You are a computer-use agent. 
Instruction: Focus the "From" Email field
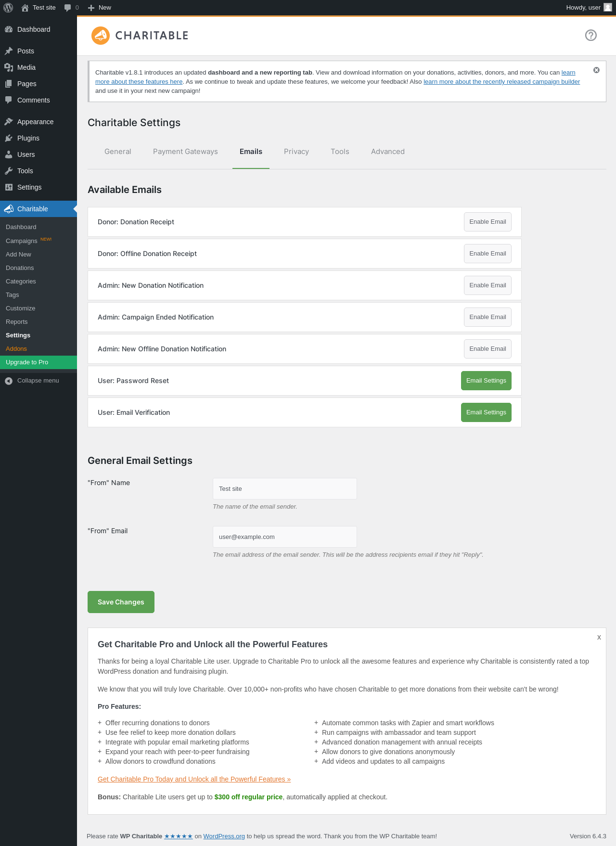tap(285, 537)
